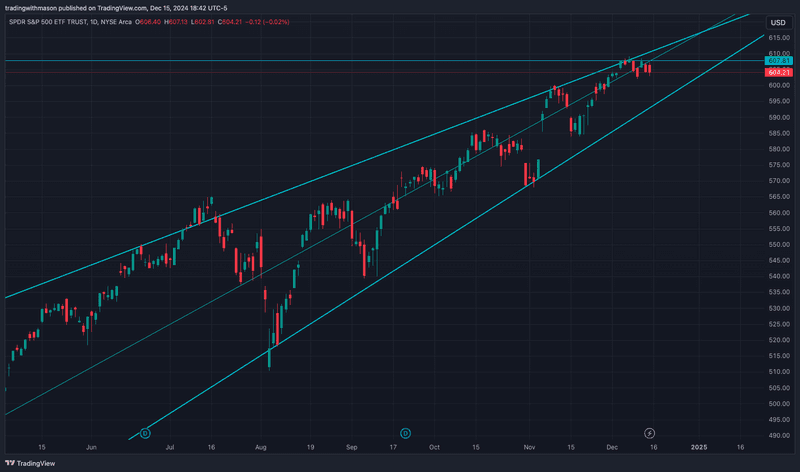Click the USD currency button
Viewport: 800px width, 472px height.
pos(778,22)
